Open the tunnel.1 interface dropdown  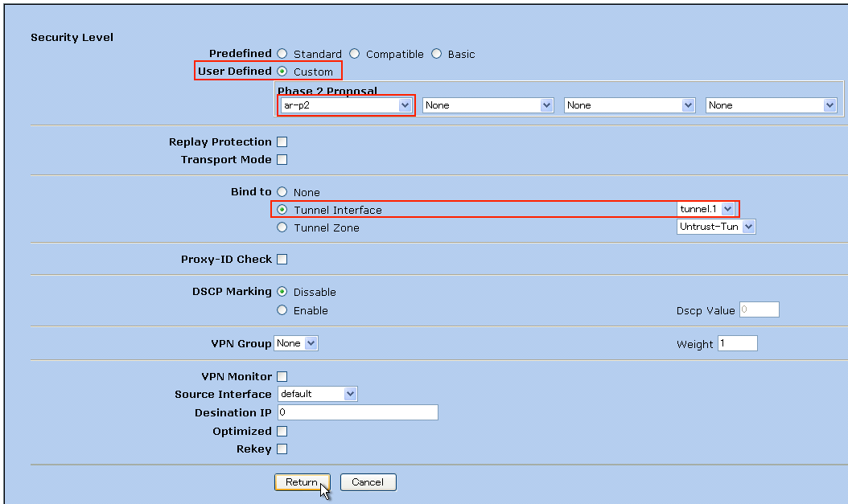click(x=706, y=209)
